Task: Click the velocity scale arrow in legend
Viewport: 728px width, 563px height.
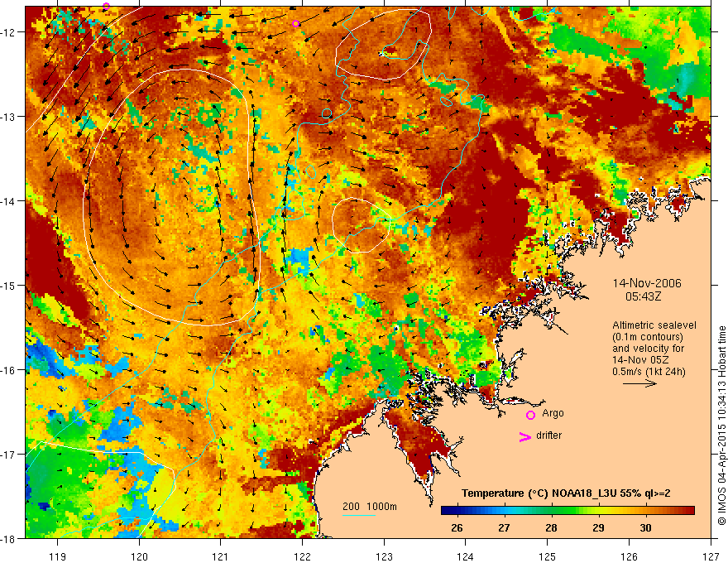Action: 639,383
